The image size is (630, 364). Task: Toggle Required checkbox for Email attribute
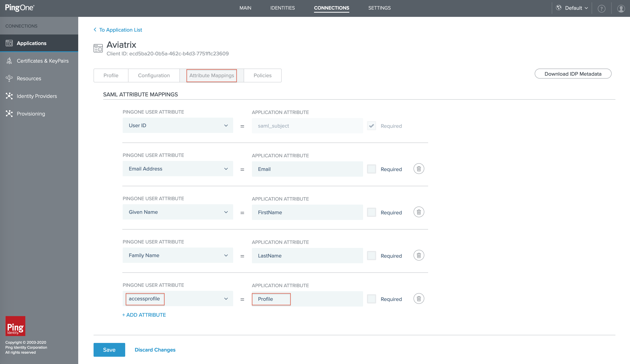[x=371, y=169]
